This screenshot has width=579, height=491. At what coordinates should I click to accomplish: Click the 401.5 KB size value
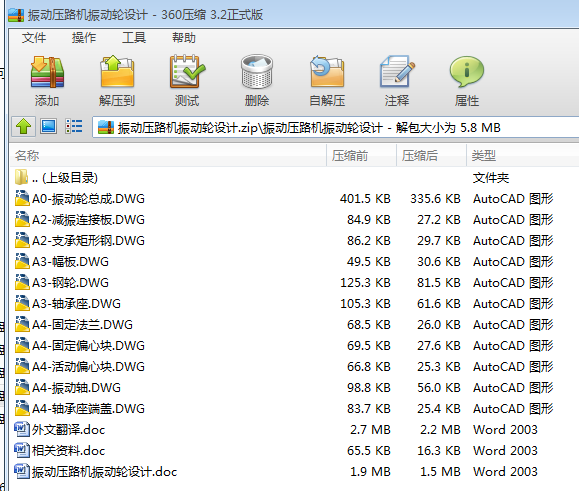click(365, 199)
